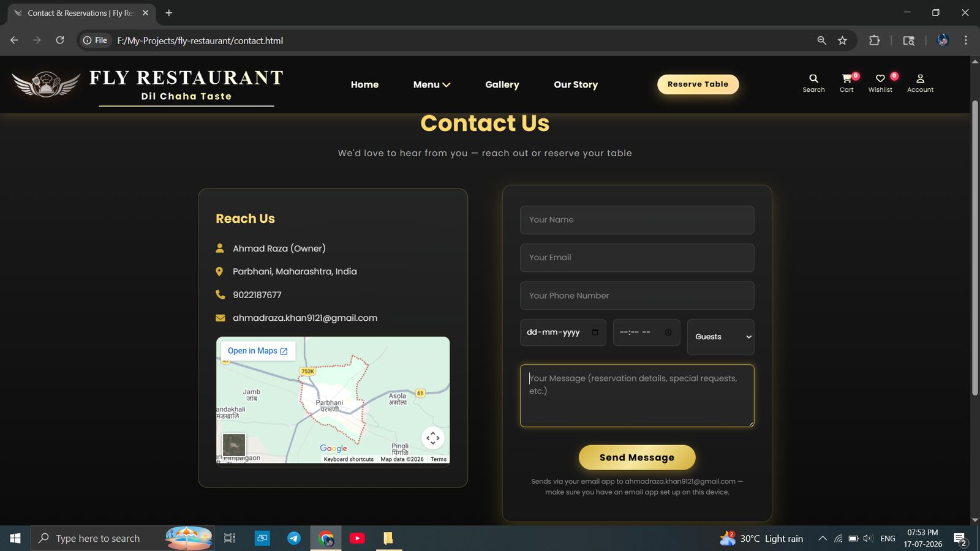Click the map Keyboard shortcuts link
This screenshot has height=551, width=980.
pyautogui.click(x=349, y=459)
